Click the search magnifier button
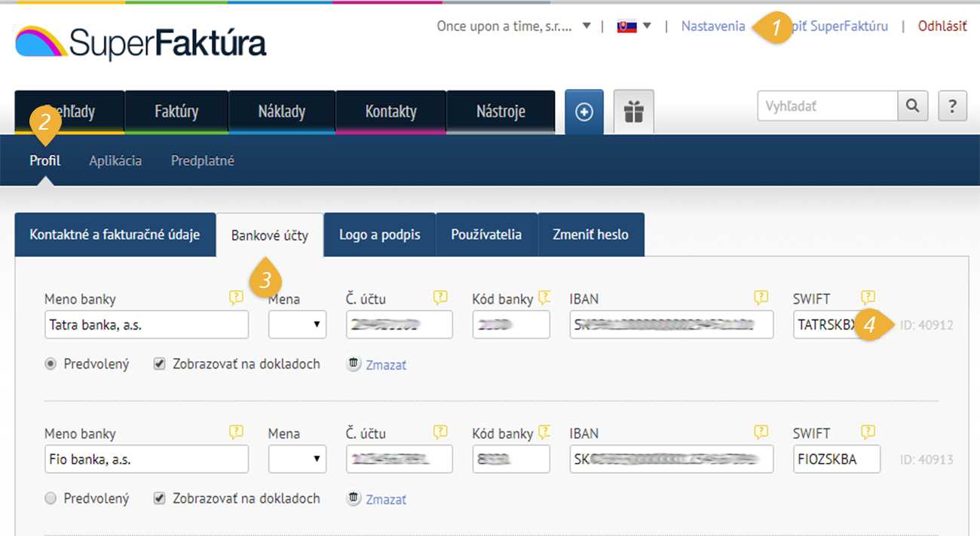 [913, 106]
